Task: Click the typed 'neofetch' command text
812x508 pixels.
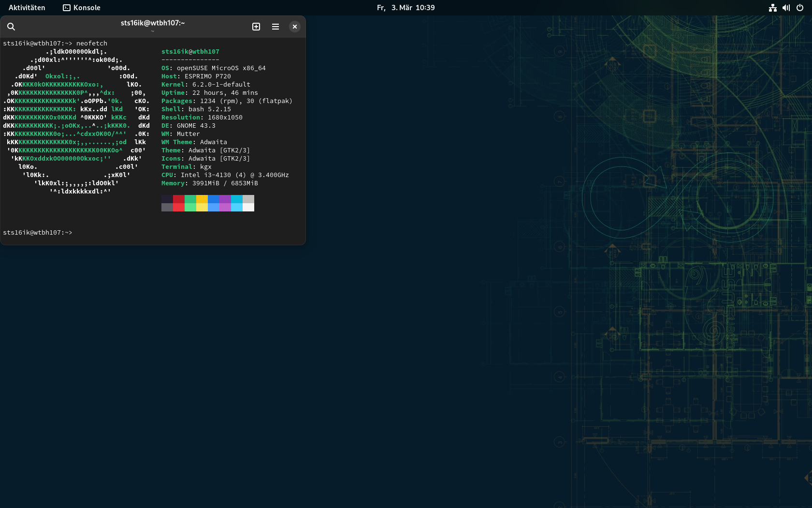Action: 92,44
